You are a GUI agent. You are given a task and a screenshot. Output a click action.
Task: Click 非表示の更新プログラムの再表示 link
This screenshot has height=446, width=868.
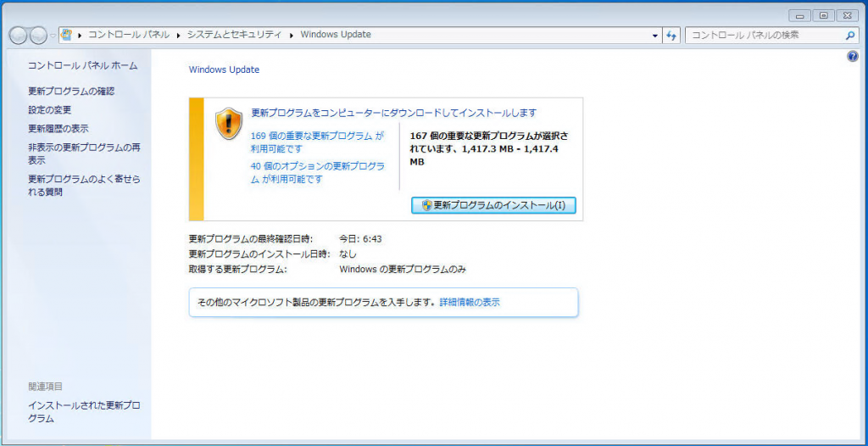point(84,154)
